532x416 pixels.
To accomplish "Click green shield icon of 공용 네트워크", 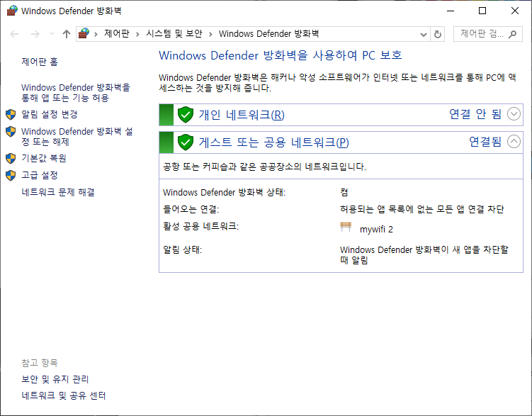I will (186, 142).
